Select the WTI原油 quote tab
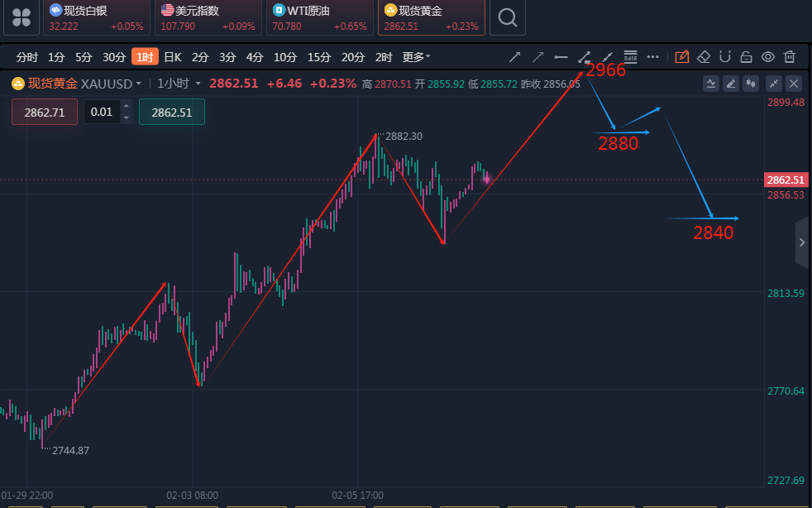 [319, 17]
